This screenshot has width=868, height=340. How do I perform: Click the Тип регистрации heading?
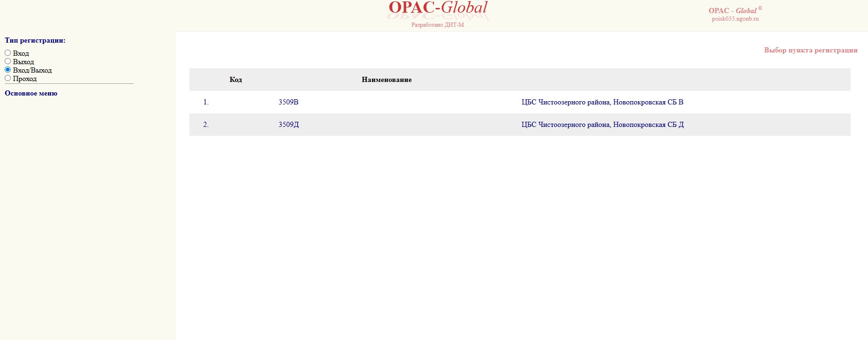click(x=35, y=40)
